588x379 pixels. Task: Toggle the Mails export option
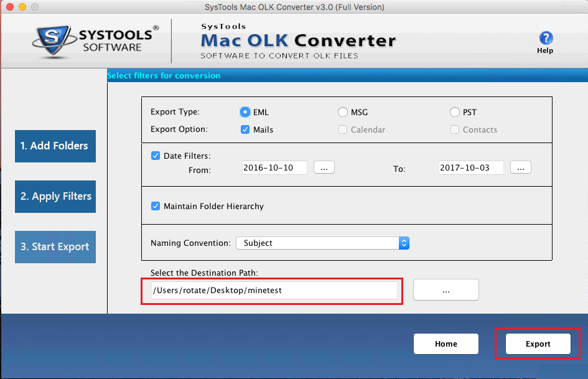245,129
